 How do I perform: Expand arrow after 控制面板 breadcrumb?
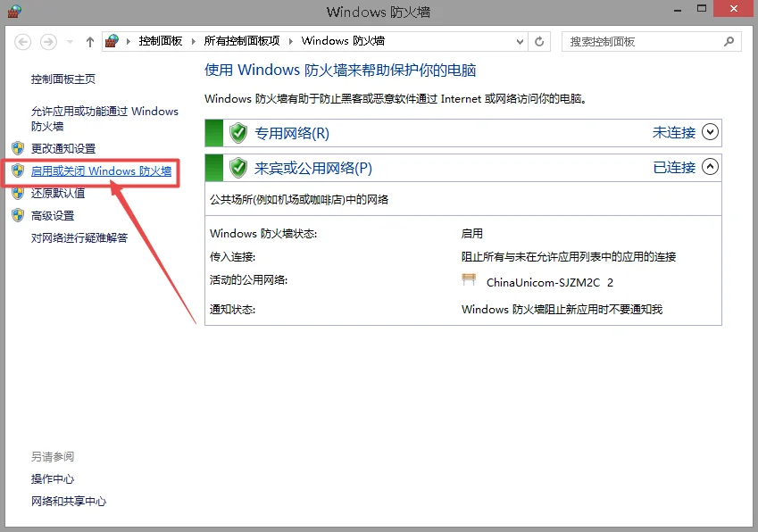coord(194,42)
